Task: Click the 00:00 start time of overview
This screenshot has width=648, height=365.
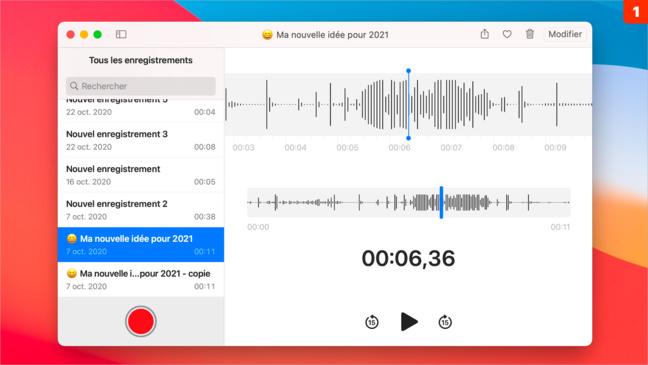Action: coord(258,227)
